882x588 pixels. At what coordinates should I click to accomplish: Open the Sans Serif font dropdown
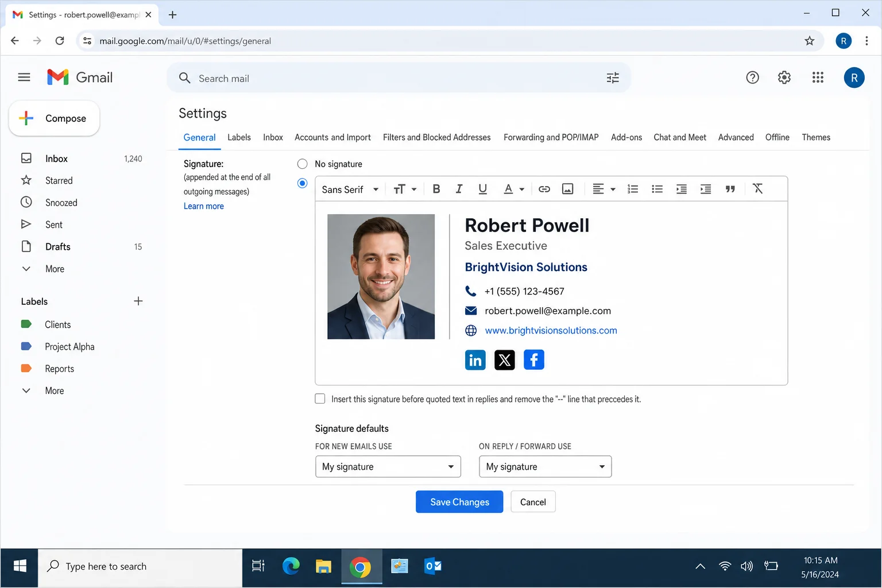coord(350,189)
